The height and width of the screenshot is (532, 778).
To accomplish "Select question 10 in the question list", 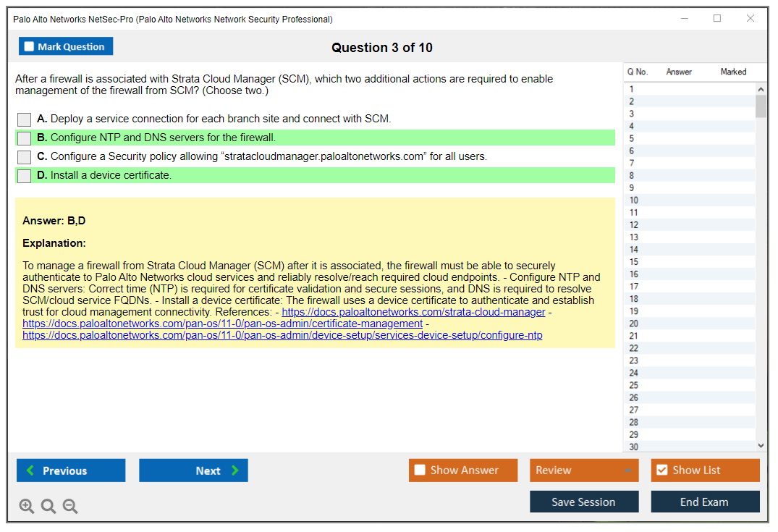I will (x=634, y=200).
